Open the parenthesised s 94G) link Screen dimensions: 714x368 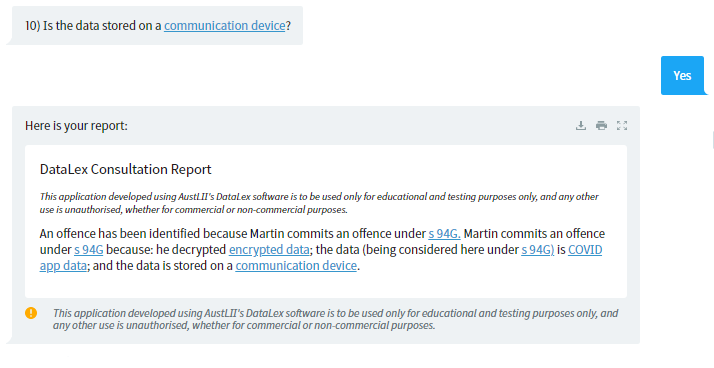click(x=538, y=250)
